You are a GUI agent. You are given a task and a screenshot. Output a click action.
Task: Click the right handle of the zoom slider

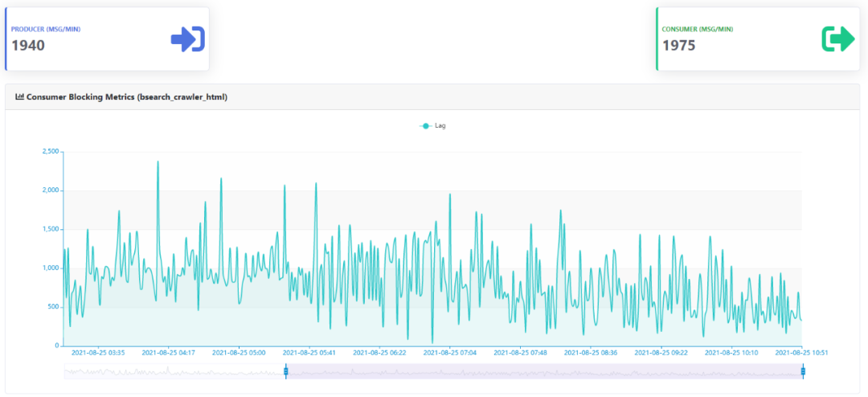click(803, 371)
